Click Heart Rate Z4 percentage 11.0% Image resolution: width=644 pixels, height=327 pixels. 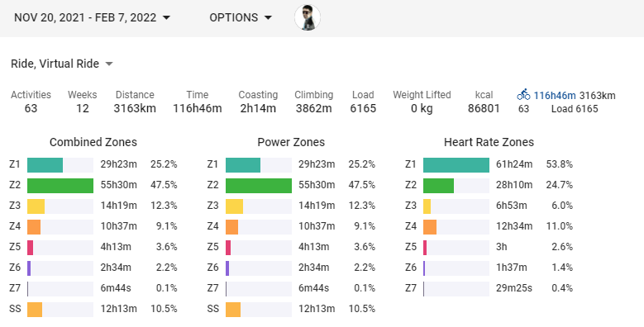560,226
